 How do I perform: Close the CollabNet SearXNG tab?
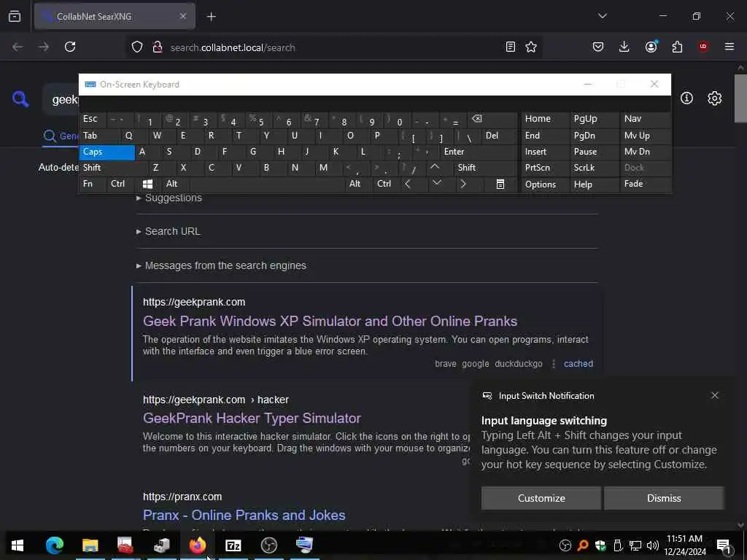pos(183,16)
